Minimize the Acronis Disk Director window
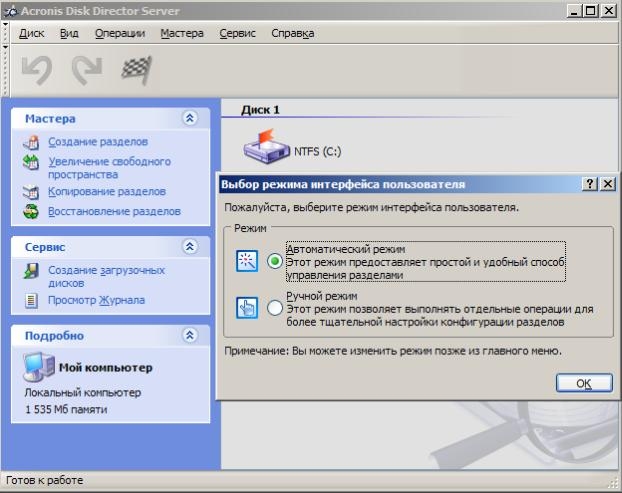This screenshot has width=622, height=493. pos(574,11)
